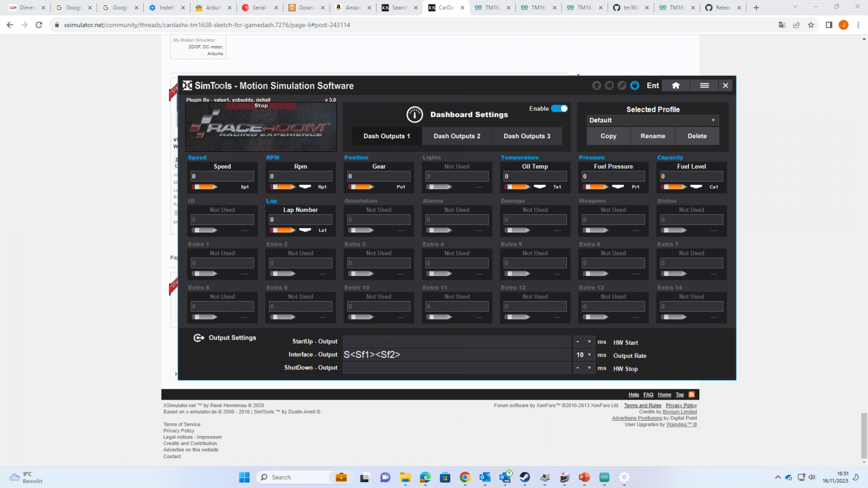Click the Speed value input field
The height and width of the screenshot is (488, 868).
(x=222, y=176)
